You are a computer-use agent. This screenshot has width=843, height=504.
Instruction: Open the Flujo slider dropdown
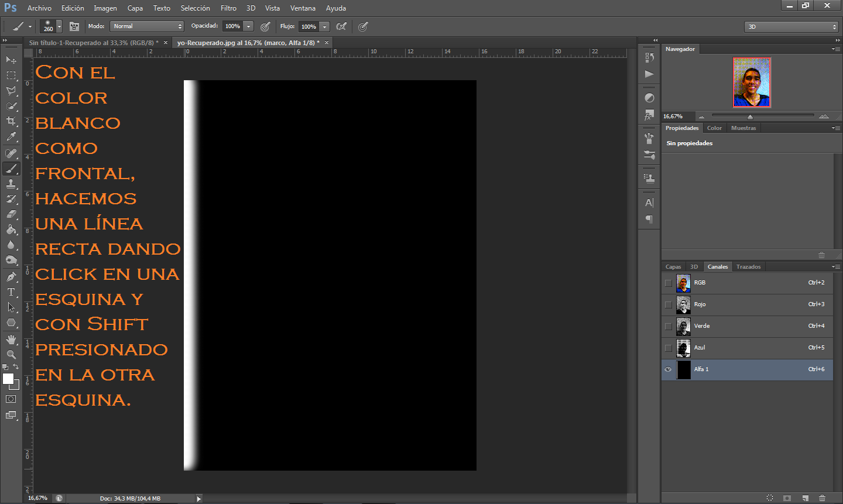(325, 26)
